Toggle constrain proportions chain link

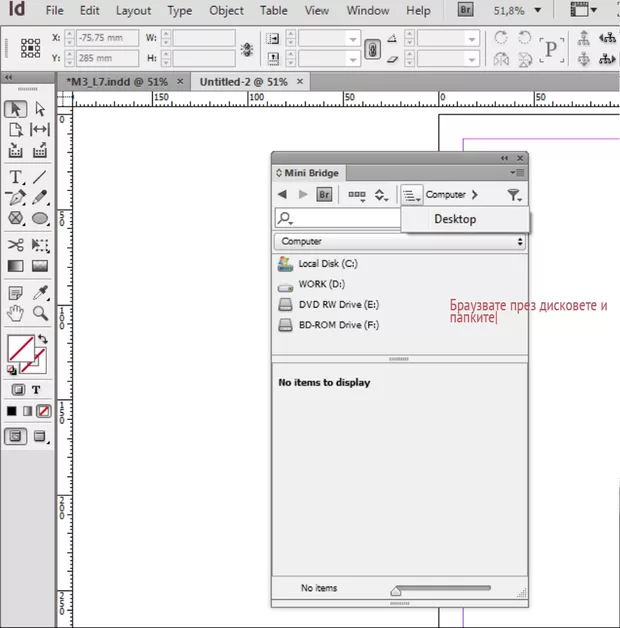point(371,49)
